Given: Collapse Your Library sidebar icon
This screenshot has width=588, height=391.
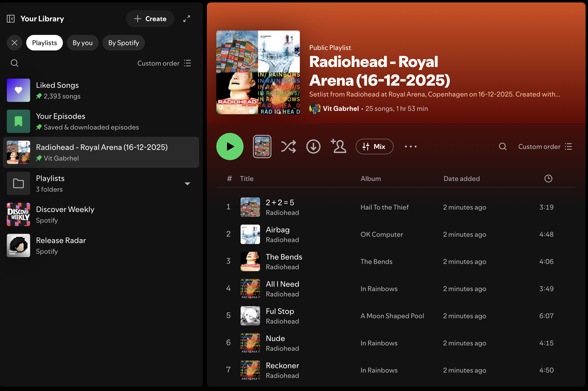Looking at the screenshot, I should click(x=11, y=19).
